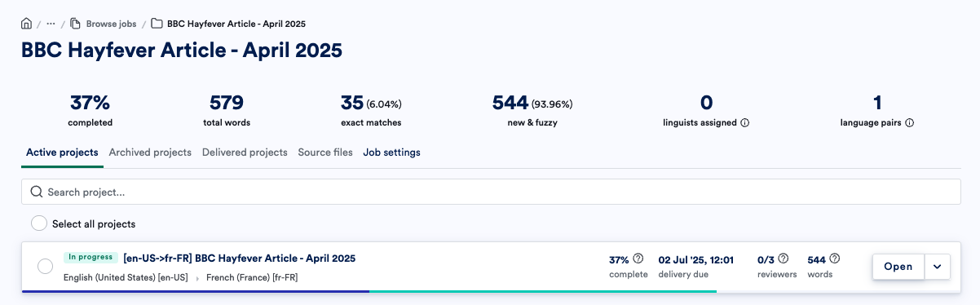The width and height of the screenshot is (980, 305).
Task: Open help icon next to 37% complete
Action: click(x=638, y=259)
